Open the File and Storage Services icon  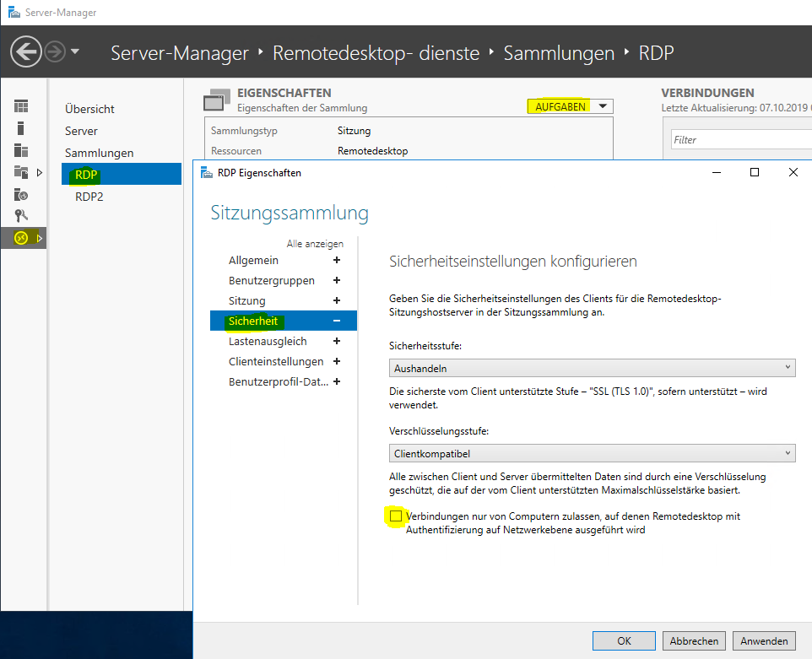[19, 174]
